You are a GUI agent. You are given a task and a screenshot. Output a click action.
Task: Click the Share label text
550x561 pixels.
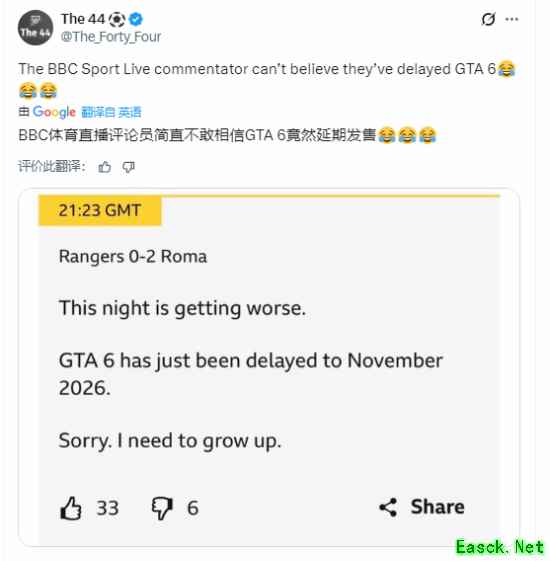[x=438, y=507]
